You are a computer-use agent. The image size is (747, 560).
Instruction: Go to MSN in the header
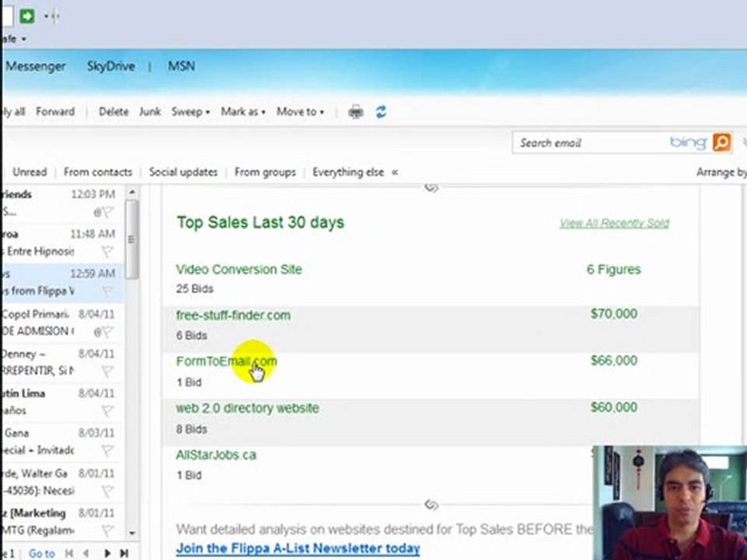(181, 66)
